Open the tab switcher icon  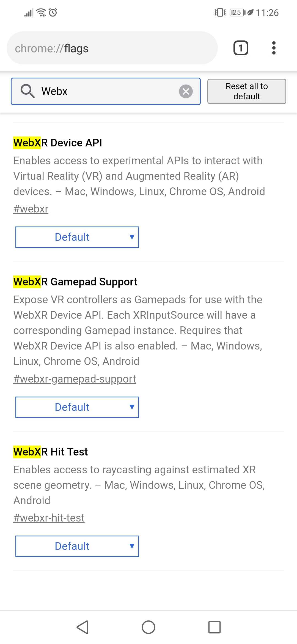(x=241, y=48)
